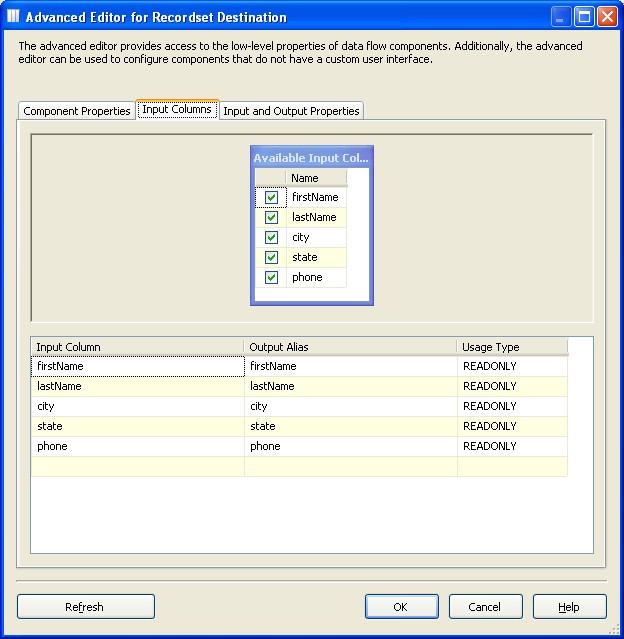
Task: Edit the phone Output Alias cell
Action: (351, 446)
